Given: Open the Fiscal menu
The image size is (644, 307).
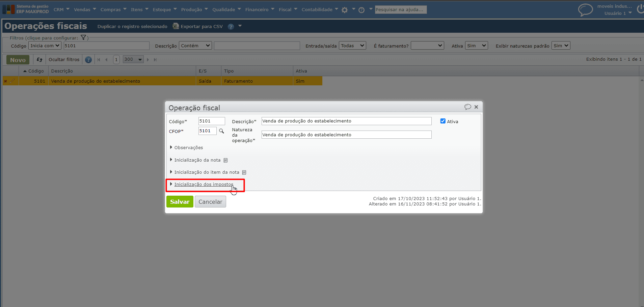Looking at the screenshot, I should (288, 9).
